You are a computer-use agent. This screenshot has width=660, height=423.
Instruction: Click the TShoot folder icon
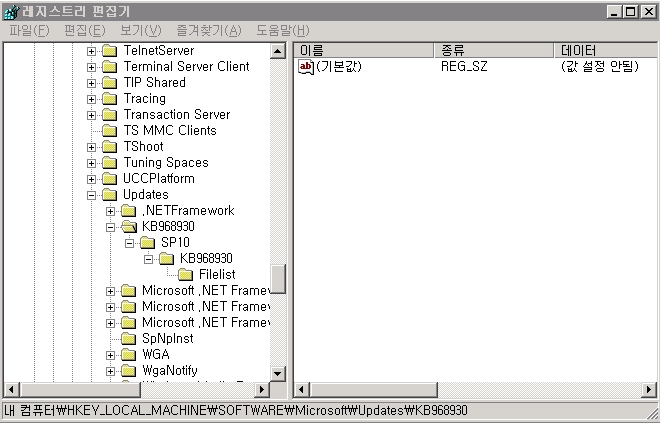109,147
